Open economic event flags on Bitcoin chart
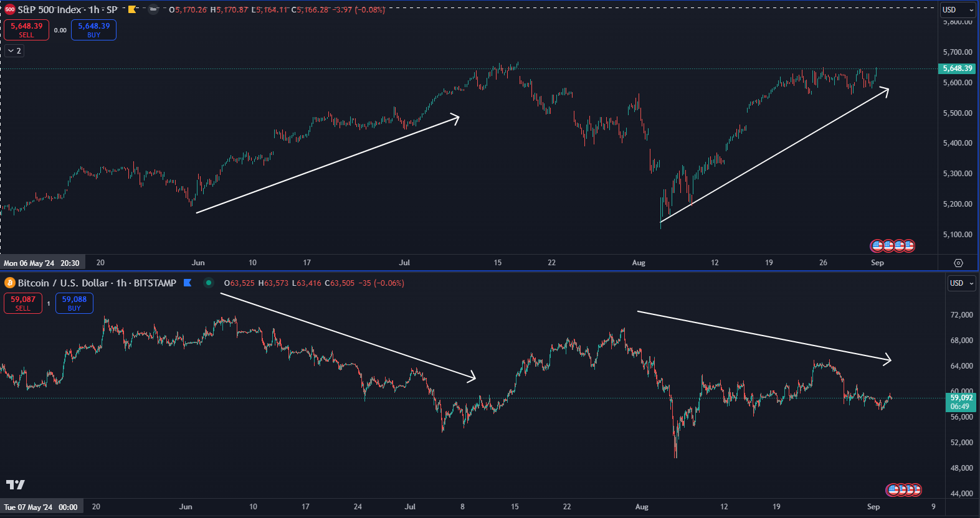This screenshot has height=518, width=980. pos(903,490)
